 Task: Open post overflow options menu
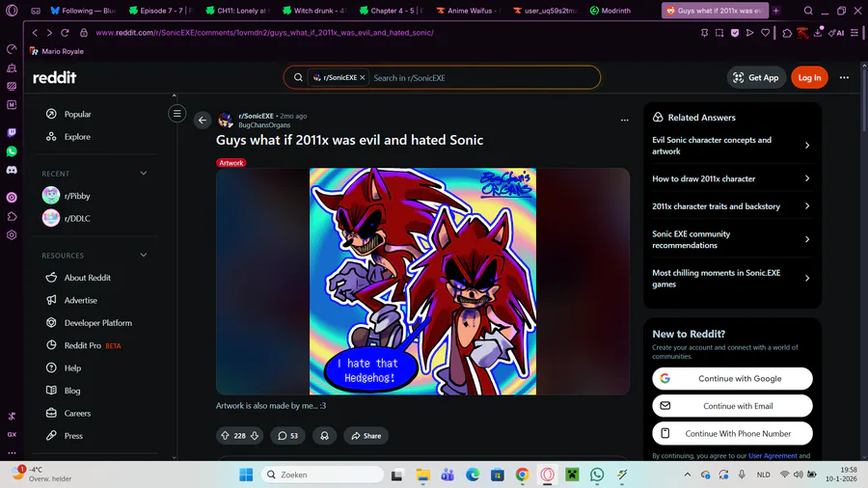click(624, 120)
